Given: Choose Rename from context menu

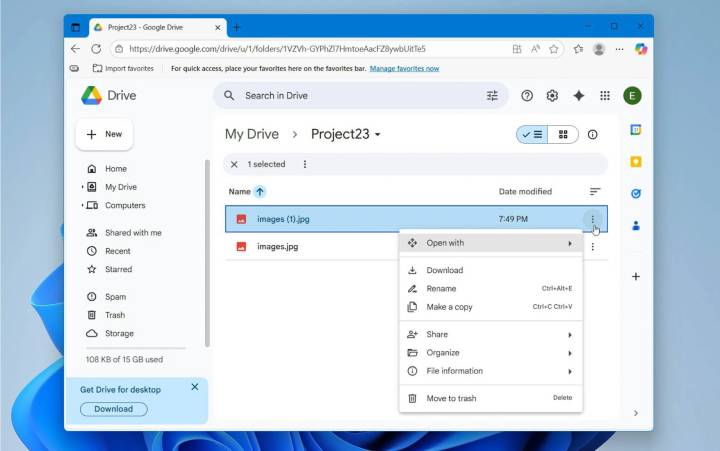Looking at the screenshot, I should pos(491,288).
